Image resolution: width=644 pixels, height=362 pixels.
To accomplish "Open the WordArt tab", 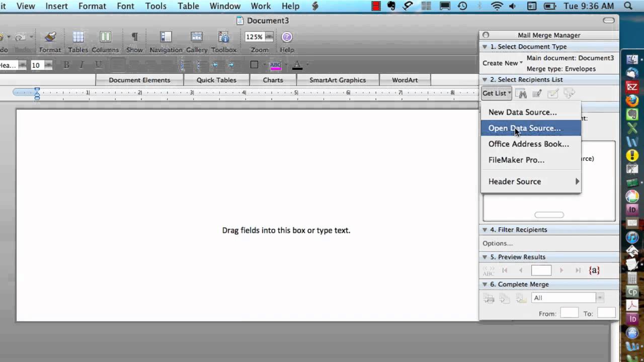I will [405, 80].
